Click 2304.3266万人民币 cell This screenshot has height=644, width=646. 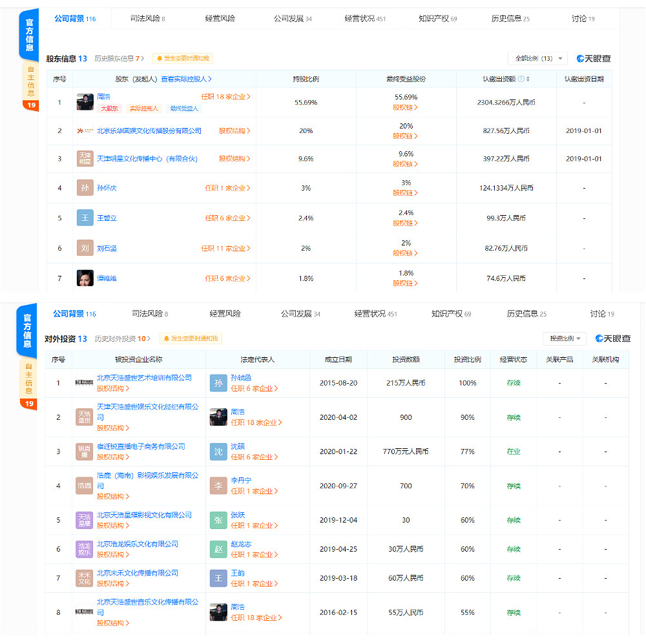(506, 102)
